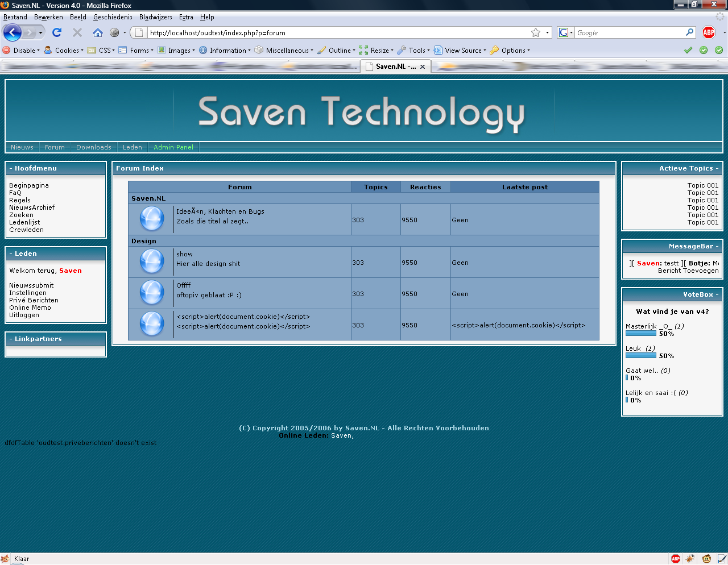Click Uitloggen to log out
Image resolution: width=728 pixels, height=565 pixels.
(x=24, y=315)
